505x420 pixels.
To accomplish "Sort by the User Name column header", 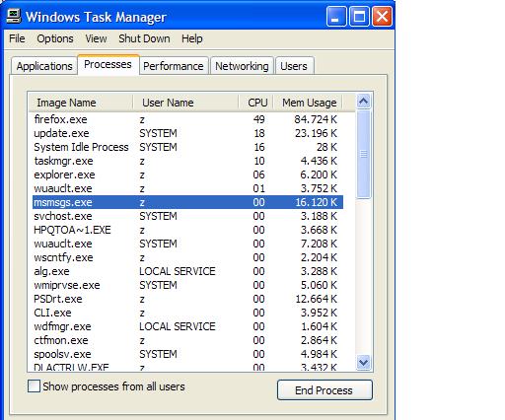I will pyautogui.click(x=185, y=103).
